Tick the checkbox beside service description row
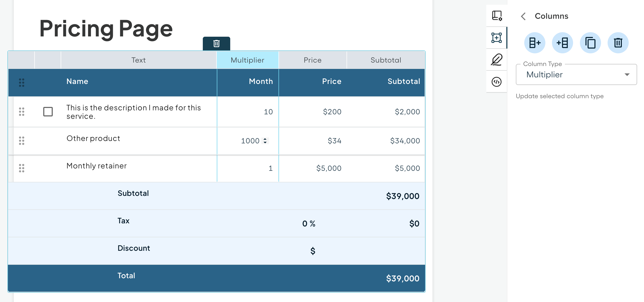 click(x=48, y=112)
